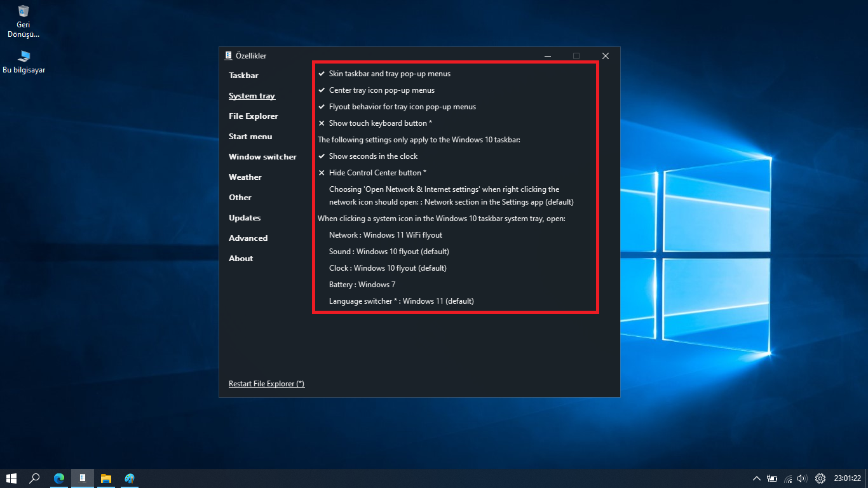Click the volume speaker tray icon
This screenshot has height=488, width=868.
tap(802, 478)
